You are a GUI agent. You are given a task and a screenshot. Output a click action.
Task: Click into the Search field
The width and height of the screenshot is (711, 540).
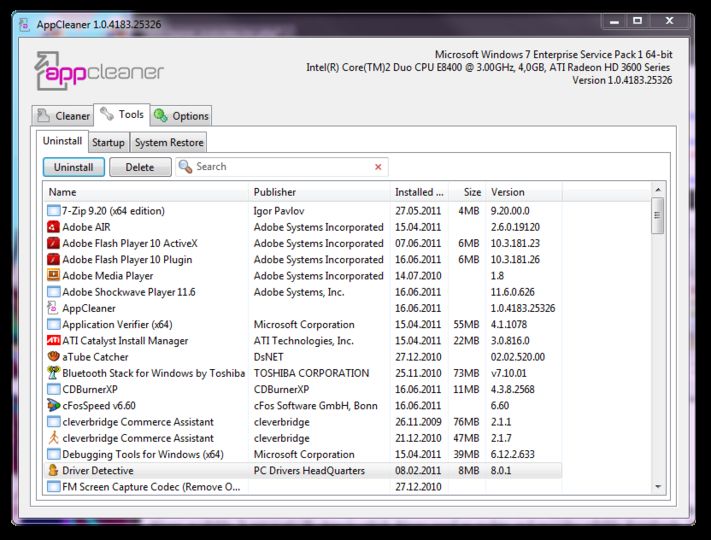(281, 167)
